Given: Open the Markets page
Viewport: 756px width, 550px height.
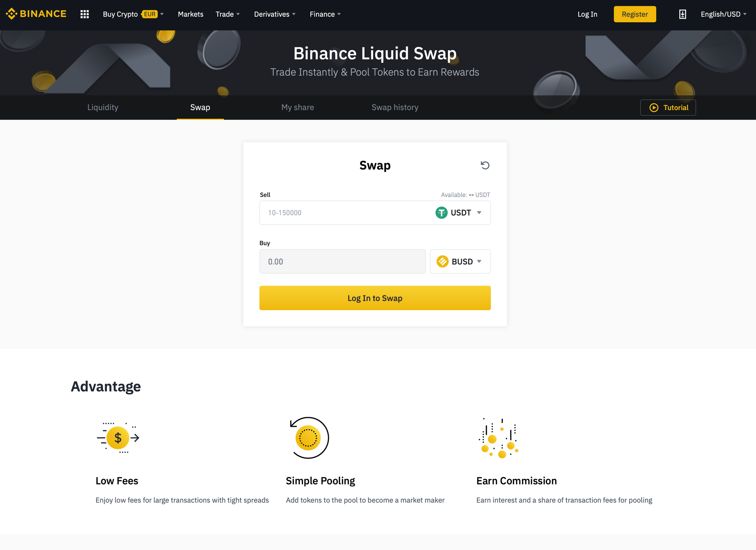Looking at the screenshot, I should tap(191, 14).
